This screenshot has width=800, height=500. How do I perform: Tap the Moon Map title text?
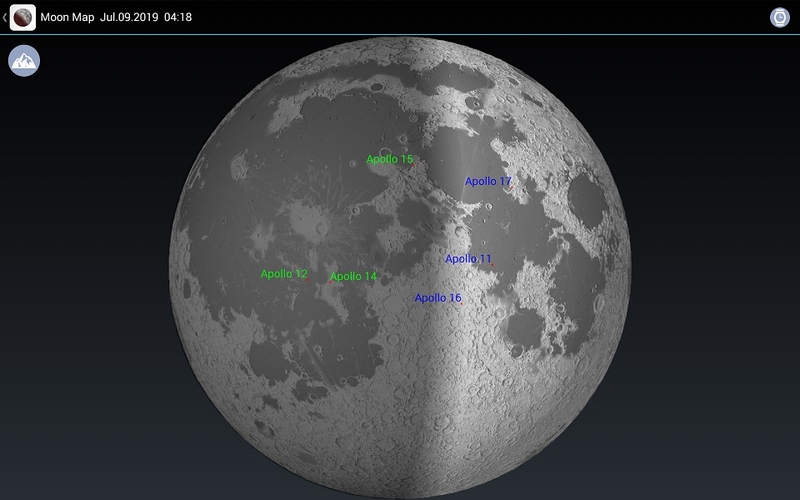[x=67, y=17]
